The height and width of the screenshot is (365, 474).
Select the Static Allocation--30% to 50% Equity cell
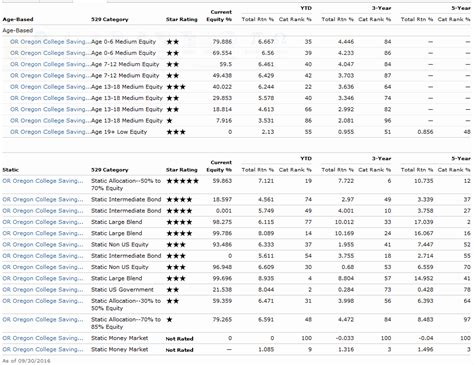pyautogui.click(x=126, y=305)
